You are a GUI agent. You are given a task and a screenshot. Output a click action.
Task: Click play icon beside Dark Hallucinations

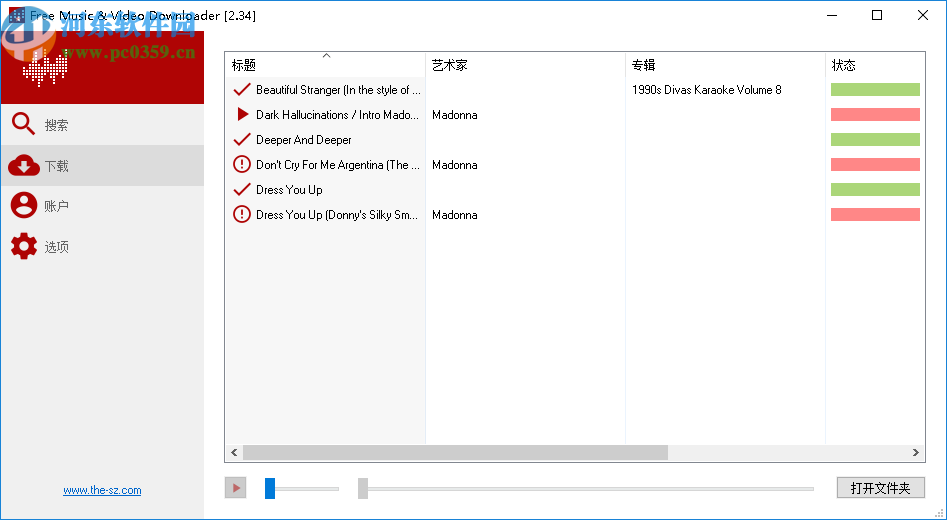[242, 114]
